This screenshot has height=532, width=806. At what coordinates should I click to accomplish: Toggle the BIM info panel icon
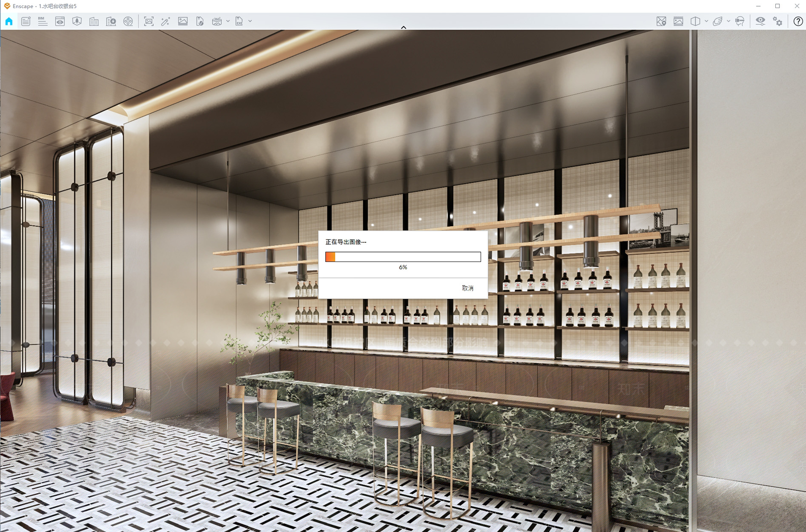tap(43, 21)
